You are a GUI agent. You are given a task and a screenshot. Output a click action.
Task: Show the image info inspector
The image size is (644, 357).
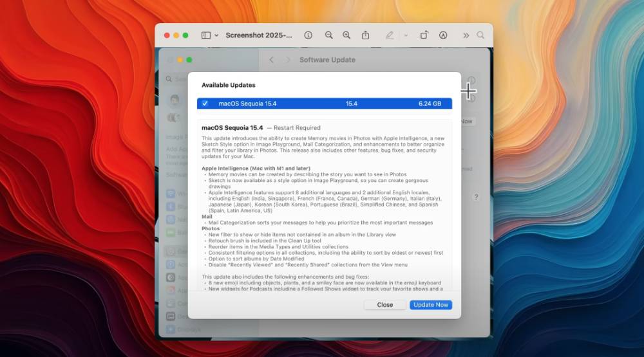tap(308, 35)
